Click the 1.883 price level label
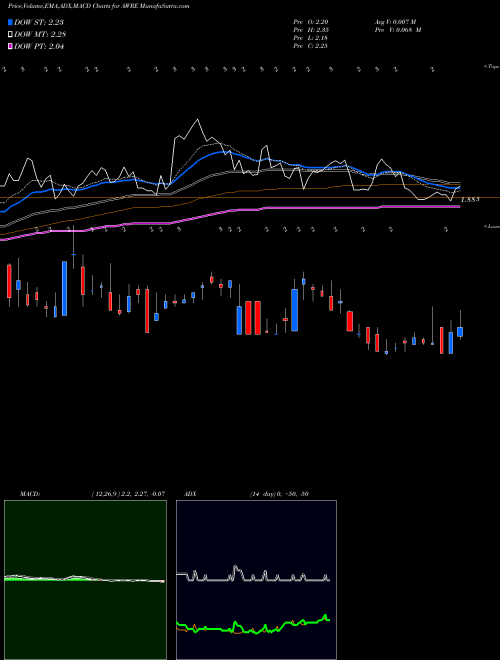The image size is (500, 660). point(470,200)
